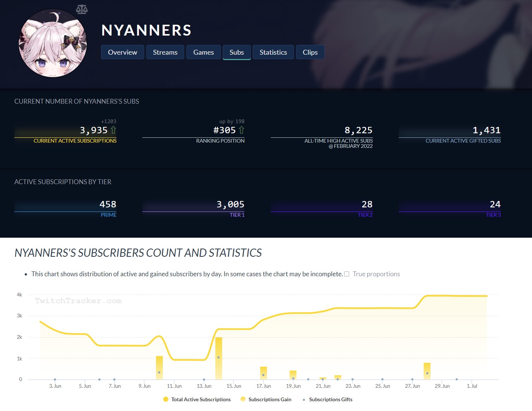532x411 pixels.
Task: Click the '15. Jun' x-axis label
Action: (x=234, y=386)
